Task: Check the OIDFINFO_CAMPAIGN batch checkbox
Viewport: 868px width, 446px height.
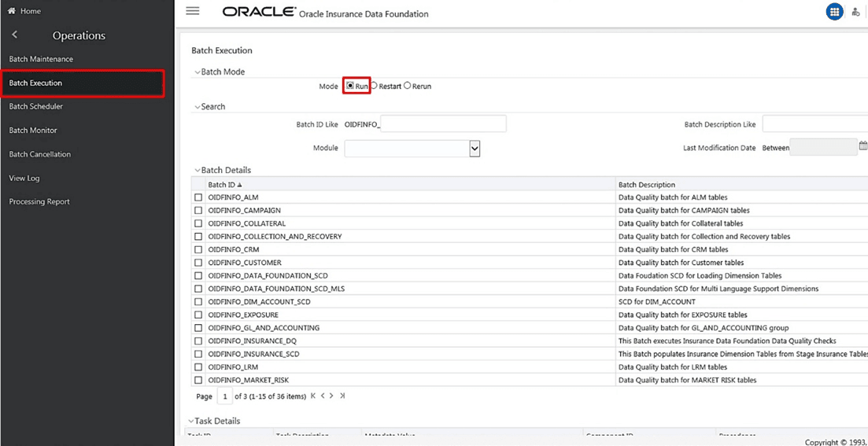Action: [x=198, y=210]
